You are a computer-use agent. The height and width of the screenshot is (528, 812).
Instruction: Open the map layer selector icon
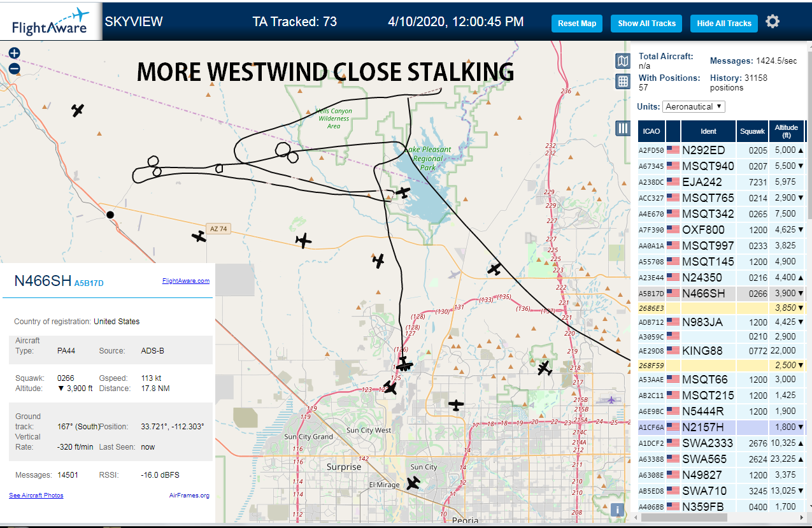point(623,61)
